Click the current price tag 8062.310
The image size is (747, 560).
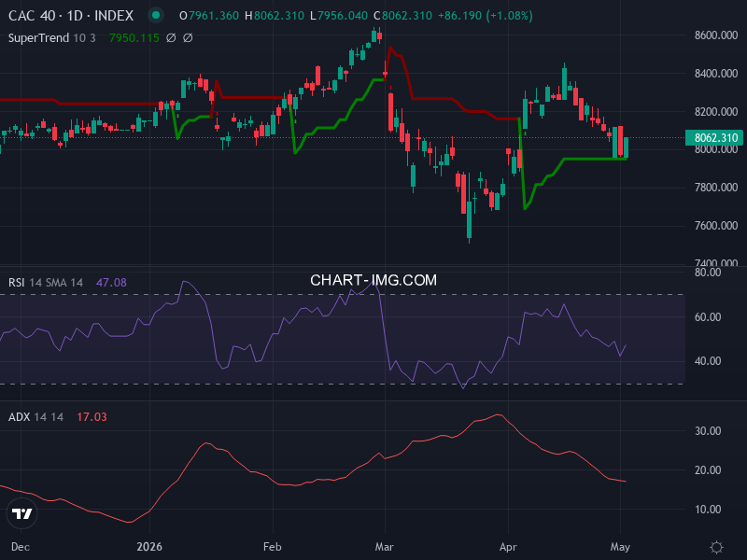pos(714,137)
